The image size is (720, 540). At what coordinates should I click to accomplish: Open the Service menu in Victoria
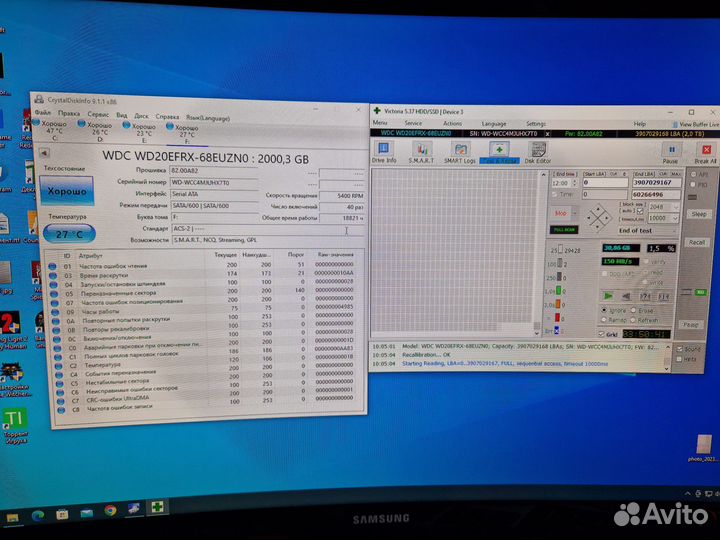(413, 123)
